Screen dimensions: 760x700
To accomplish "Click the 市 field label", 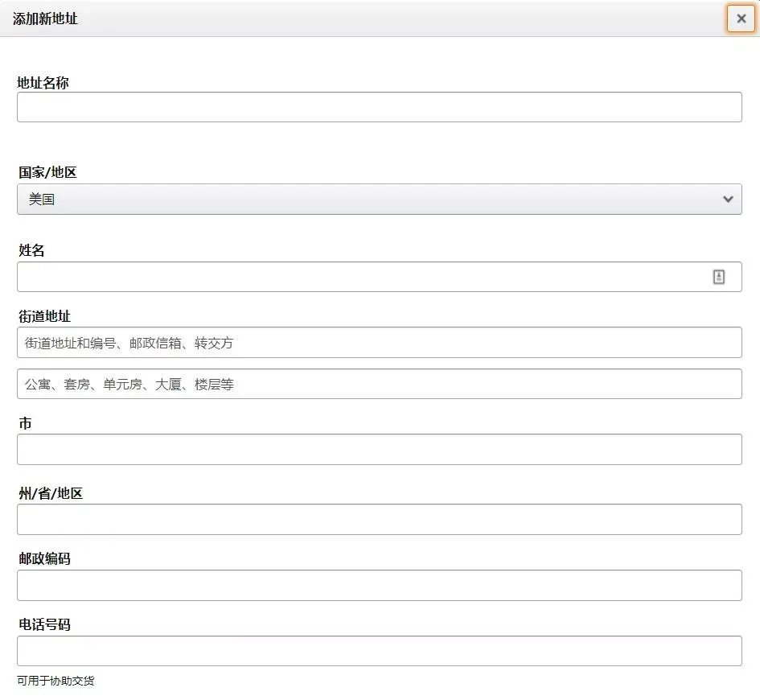I will tap(25, 423).
